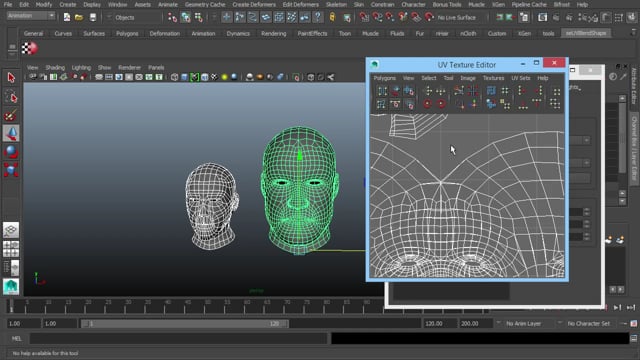Open the Objects selection mask dropdown
This screenshot has width=640, height=360.
pos(133,18)
